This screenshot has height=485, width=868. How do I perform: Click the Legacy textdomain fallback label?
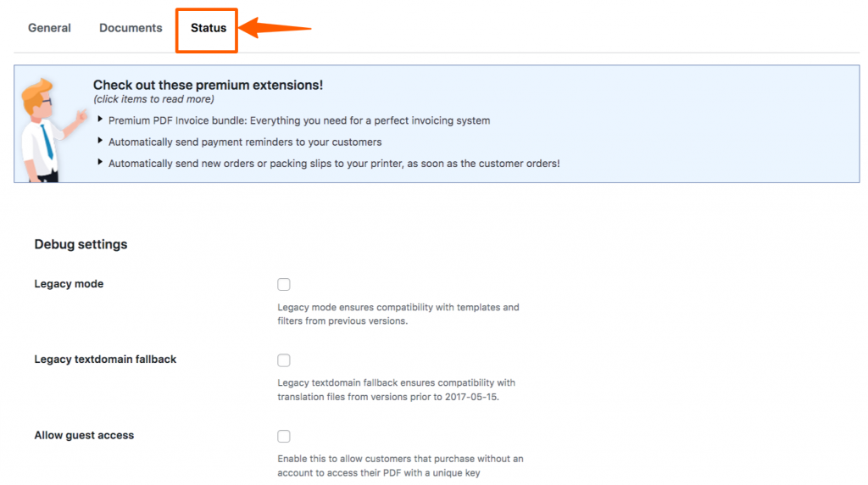pos(105,360)
